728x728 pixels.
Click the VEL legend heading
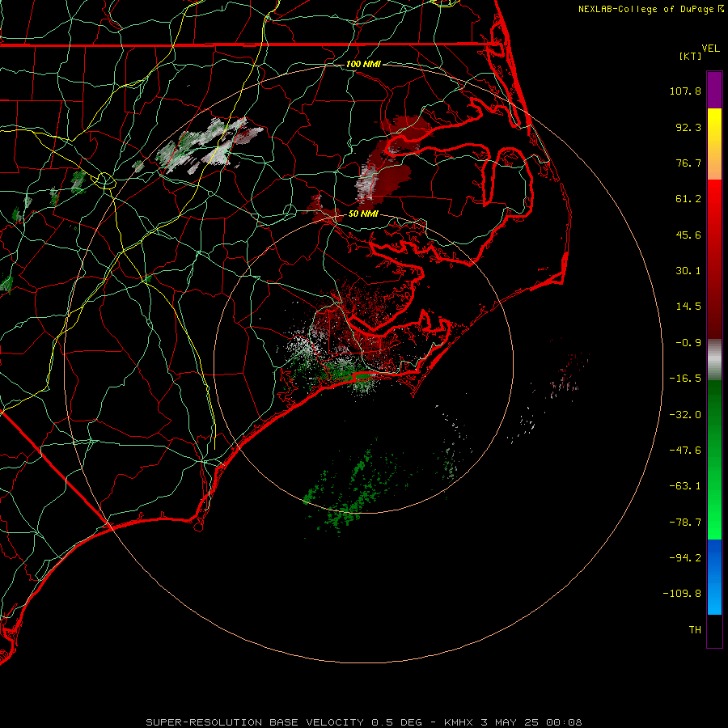coord(710,49)
